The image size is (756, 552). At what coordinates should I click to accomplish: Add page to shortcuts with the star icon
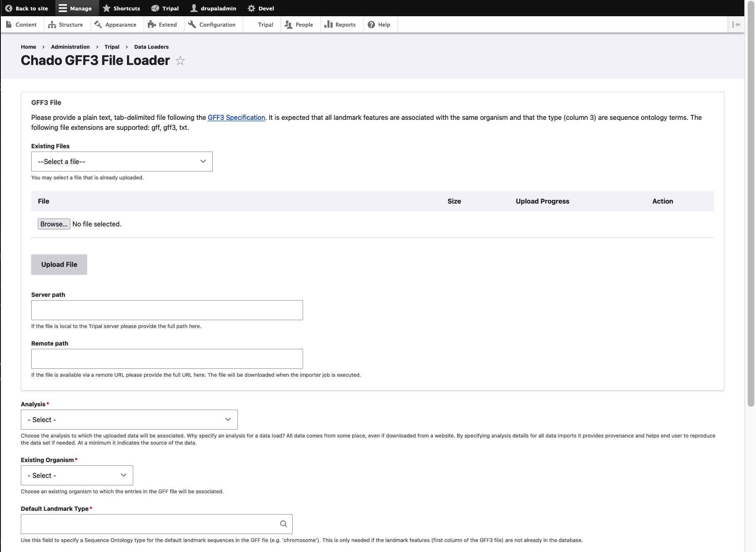(180, 61)
